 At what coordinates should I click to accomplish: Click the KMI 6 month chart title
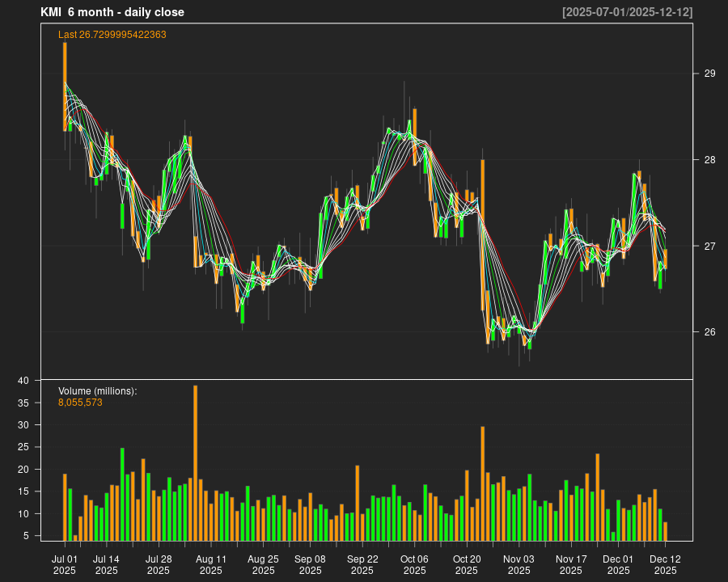point(112,12)
